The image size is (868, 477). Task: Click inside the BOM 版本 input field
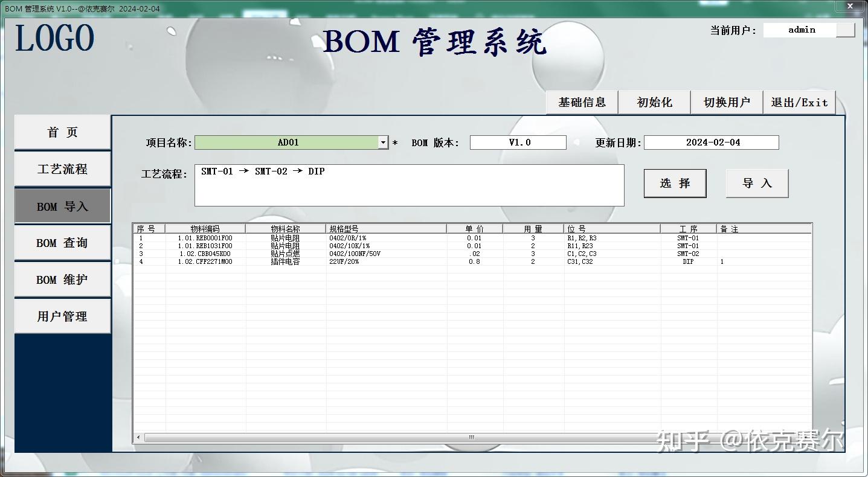(x=518, y=142)
